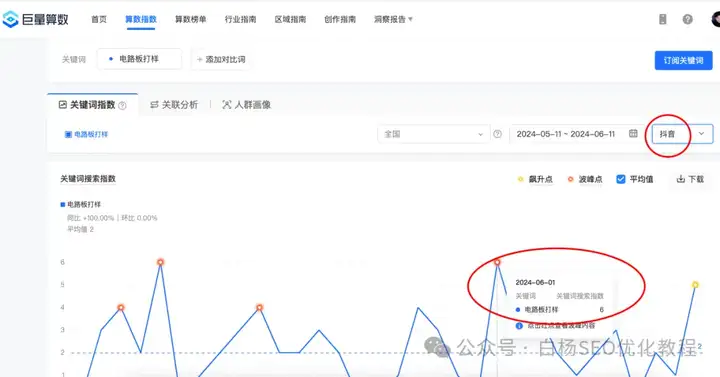Open the calendar icon in date range
Screen dimensions: 720x377
coord(633,134)
